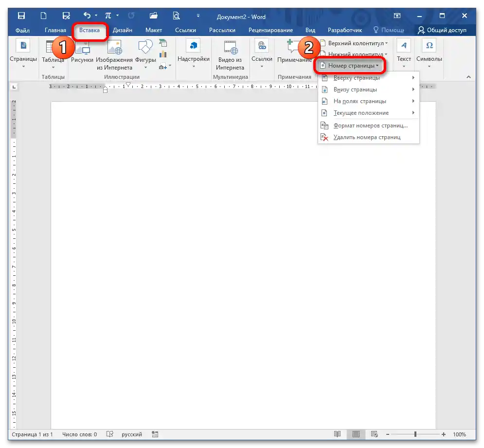Open the Файл tab
The image size is (484, 448).
[x=22, y=30]
